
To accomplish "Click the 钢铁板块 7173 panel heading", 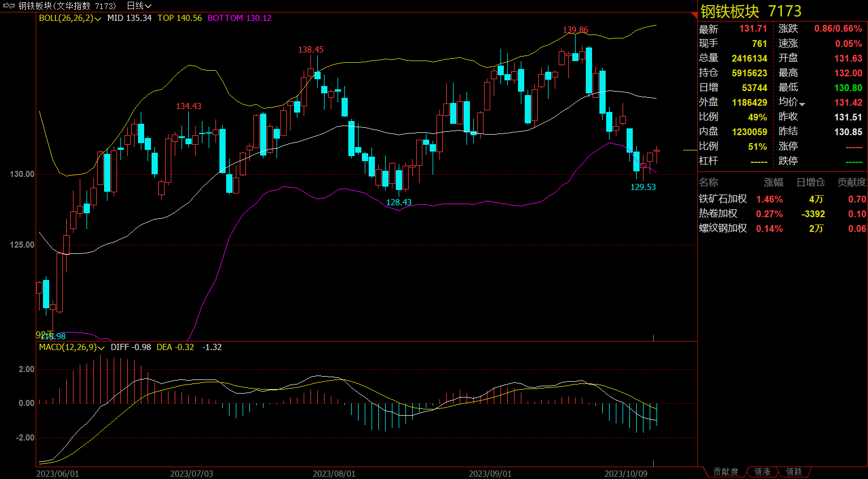I will pyautogui.click(x=751, y=11).
